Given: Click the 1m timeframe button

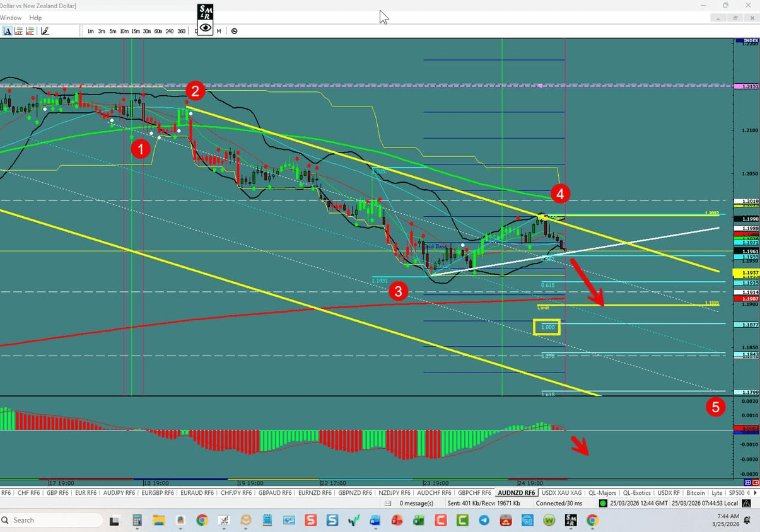Looking at the screenshot, I should 90,30.
